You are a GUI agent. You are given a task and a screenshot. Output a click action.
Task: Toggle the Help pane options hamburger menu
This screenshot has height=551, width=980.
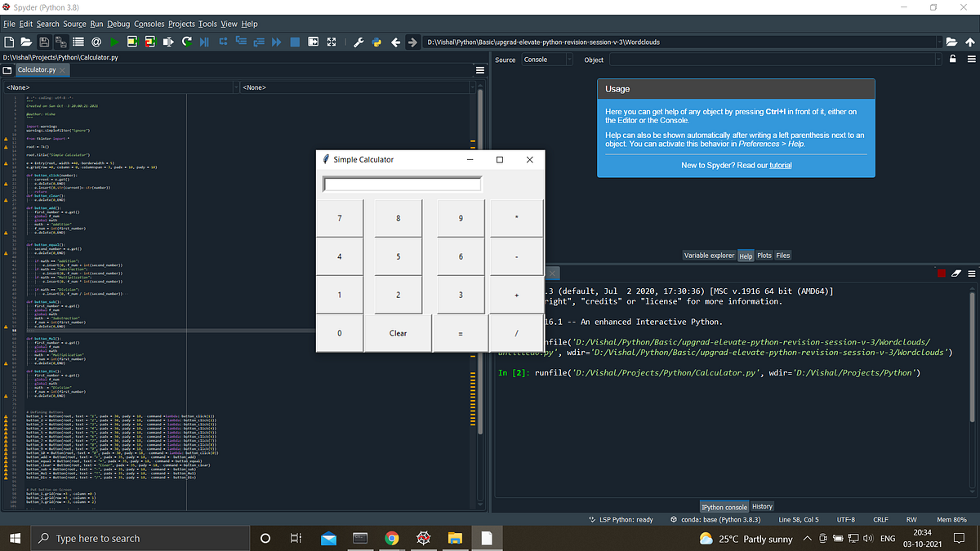click(x=971, y=59)
